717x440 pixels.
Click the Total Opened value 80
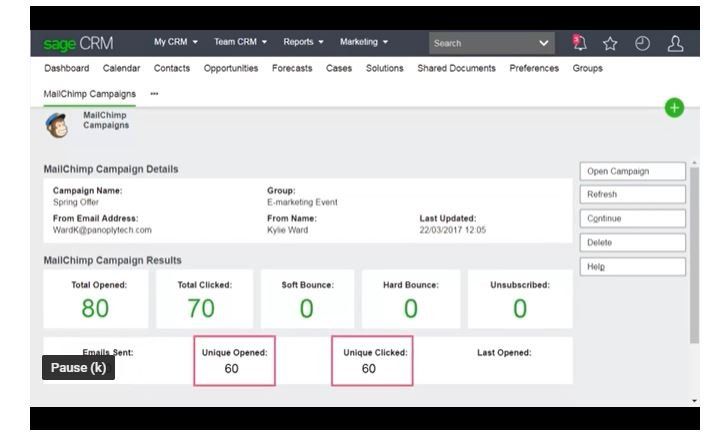(x=95, y=308)
